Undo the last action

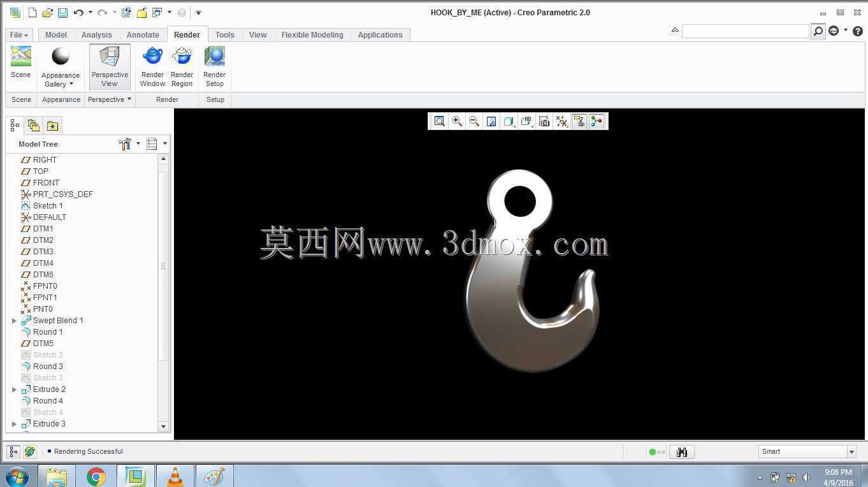click(78, 13)
